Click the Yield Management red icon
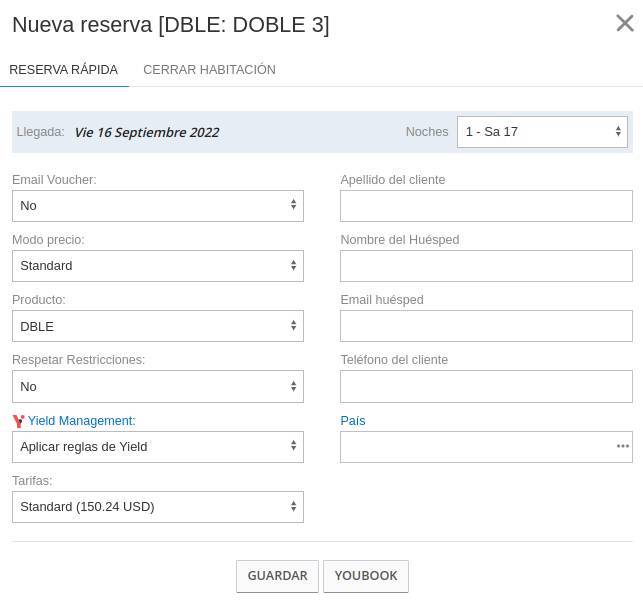Screen dimensions: 643x602 click(x=18, y=421)
